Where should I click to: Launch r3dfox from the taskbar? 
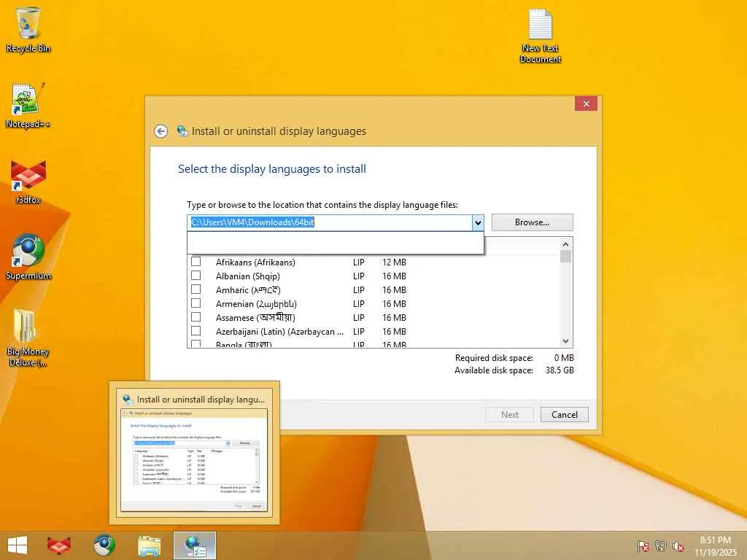pos(59,545)
